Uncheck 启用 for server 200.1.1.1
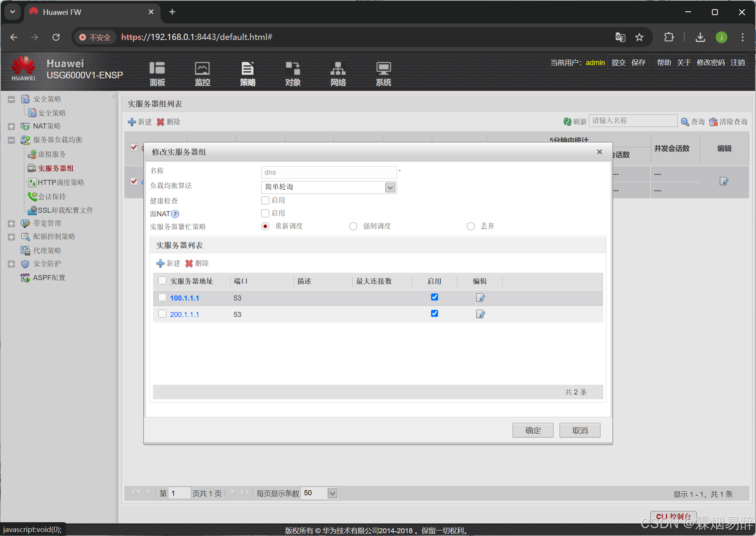Image resolution: width=756 pixels, height=536 pixels. click(434, 313)
